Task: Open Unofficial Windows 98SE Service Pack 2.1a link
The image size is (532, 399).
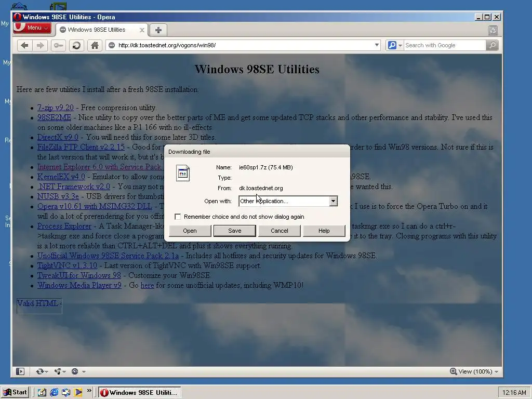Action: (x=108, y=256)
